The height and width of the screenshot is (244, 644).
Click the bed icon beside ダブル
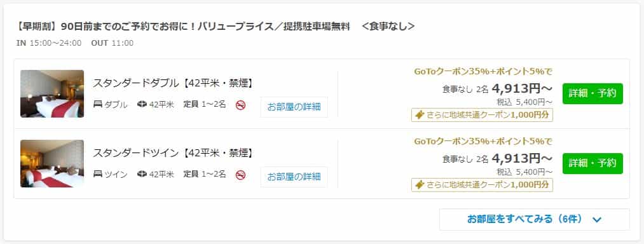click(x=98, y=105)
